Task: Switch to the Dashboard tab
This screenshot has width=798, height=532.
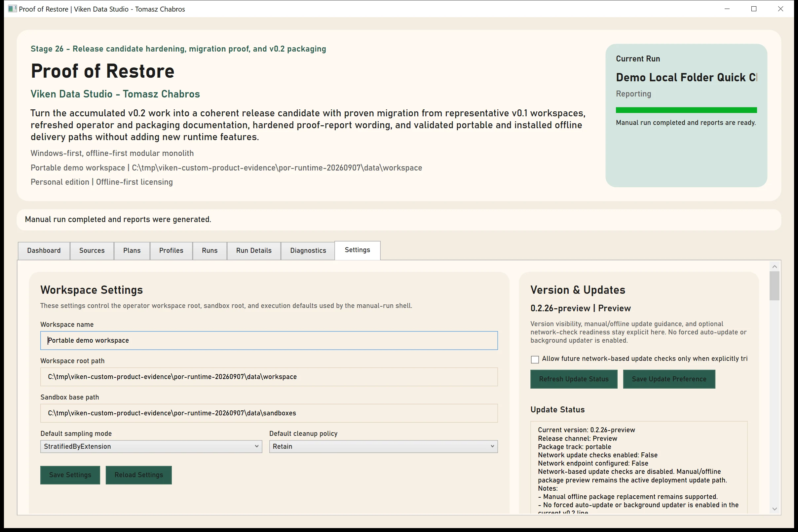Action: pyautogui.click(x=44, y=250)
